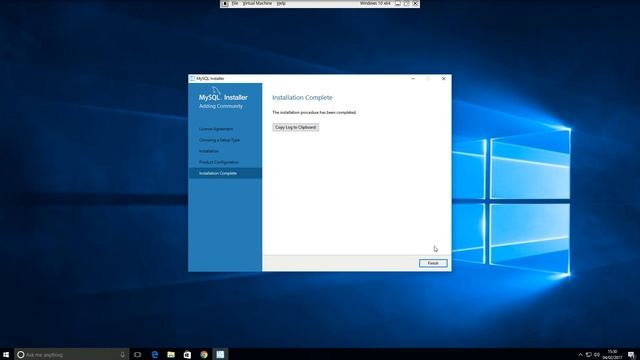This screenshot has width=640, height=360.
Task: Click Copy Log to Clipboard button
Action: click(x=296, y=127)
